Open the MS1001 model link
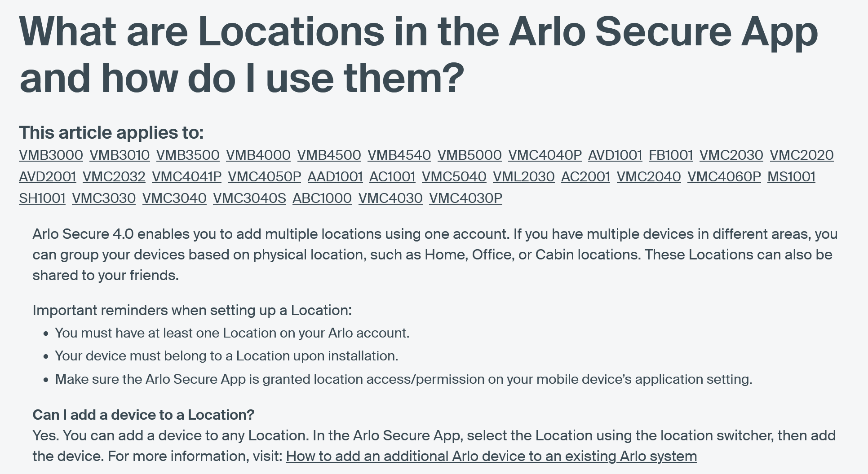This screenshot has width=868, height=474. [x=791, y=177]
